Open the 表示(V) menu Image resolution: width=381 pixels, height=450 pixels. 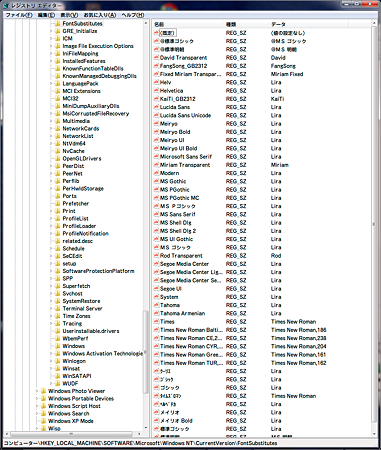click(69, 15)
